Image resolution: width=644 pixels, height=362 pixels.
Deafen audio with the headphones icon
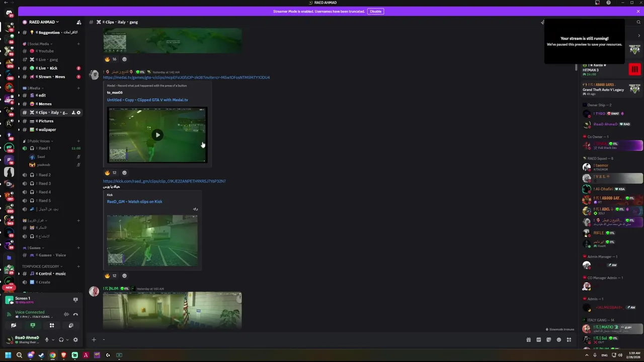click(61, 340)
